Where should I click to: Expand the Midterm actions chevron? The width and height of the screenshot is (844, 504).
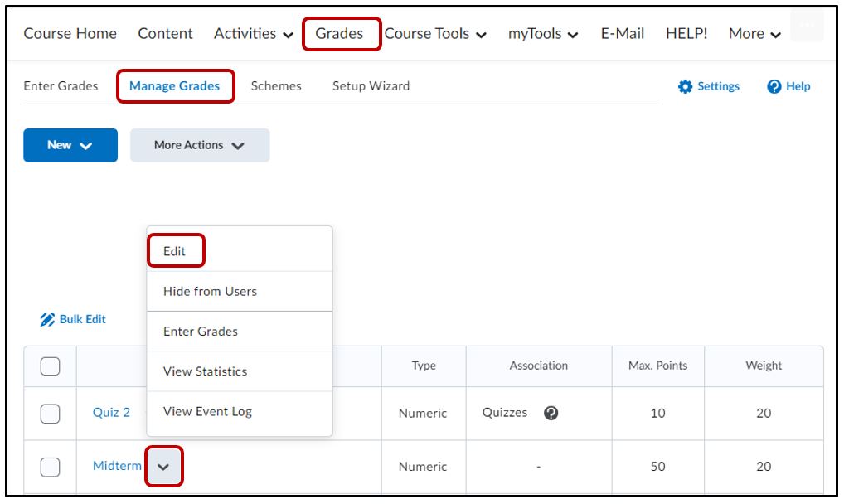[x=163, y=467]
